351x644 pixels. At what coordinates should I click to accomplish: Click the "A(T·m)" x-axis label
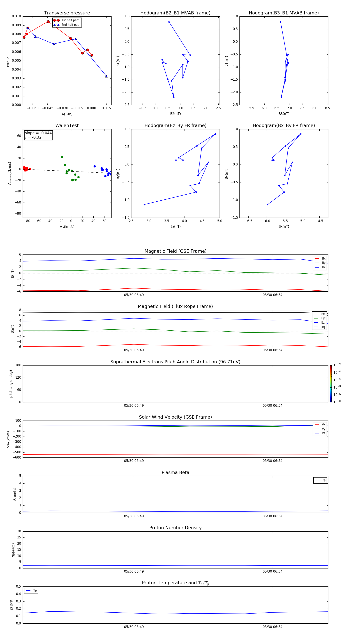point(67,114)
